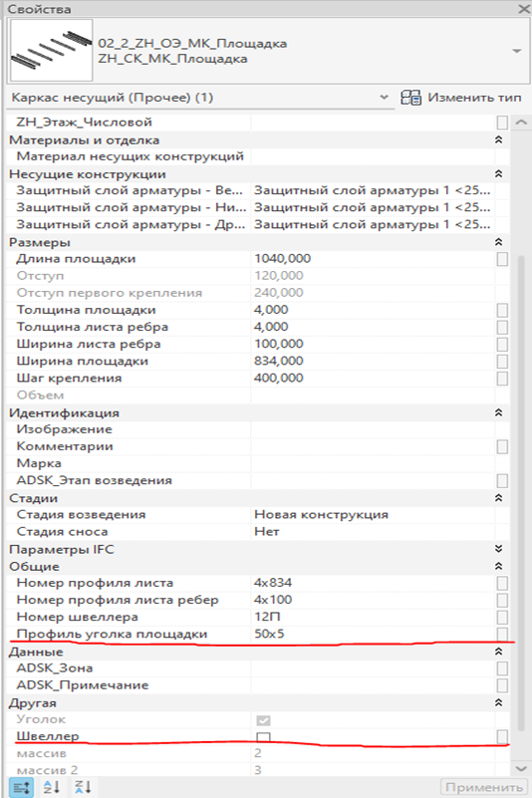532x798 pixels.
Task: Click the associate button next to Длина площадки
Action: 502,259
